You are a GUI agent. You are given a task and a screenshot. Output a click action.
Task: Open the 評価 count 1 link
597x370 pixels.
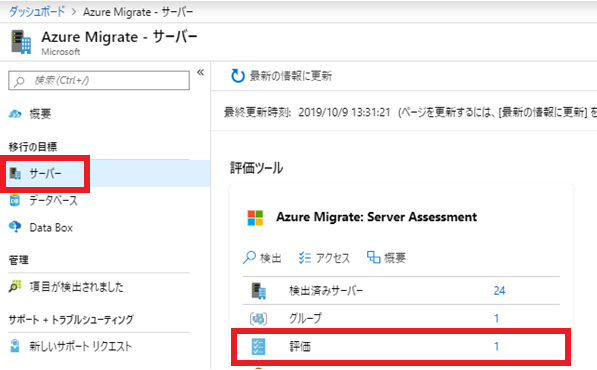pos(496,346)
